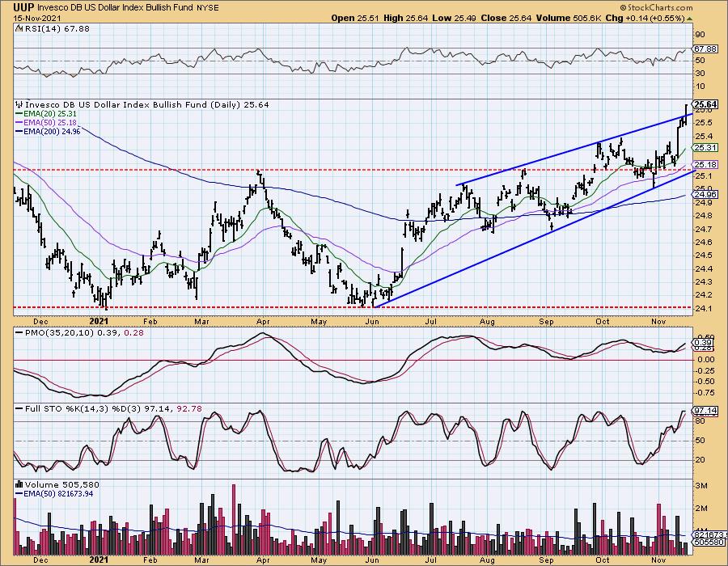Viewport: 728px width, 566px height.
Task: Click the 505580 volume value tag
Action: point(708,542)
